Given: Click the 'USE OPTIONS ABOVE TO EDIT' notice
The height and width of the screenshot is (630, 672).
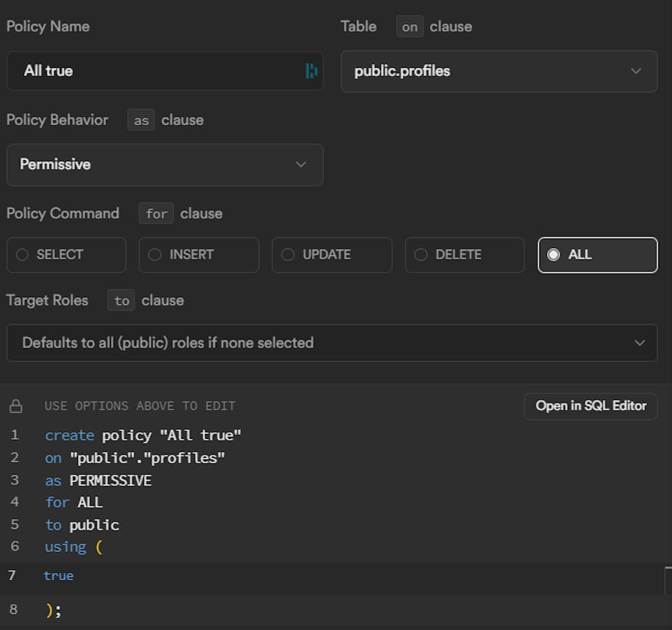Looking at the screenshot, I should point(140,406).
